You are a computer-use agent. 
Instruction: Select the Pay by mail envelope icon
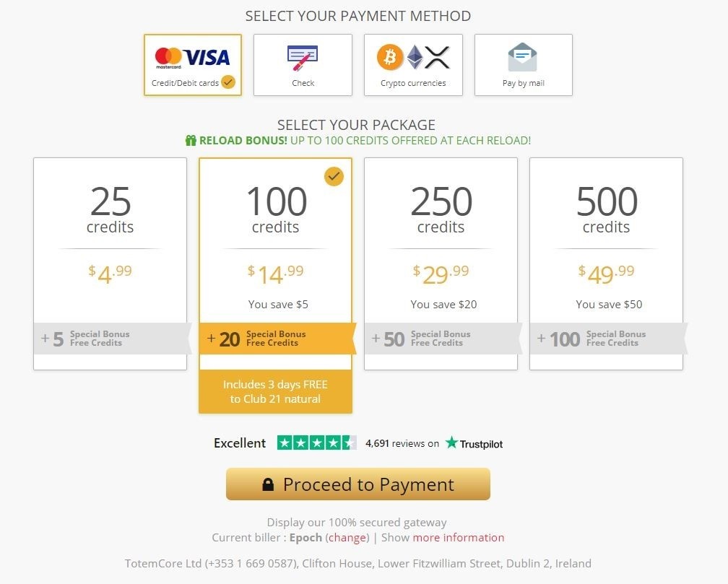tap(523, 57)
